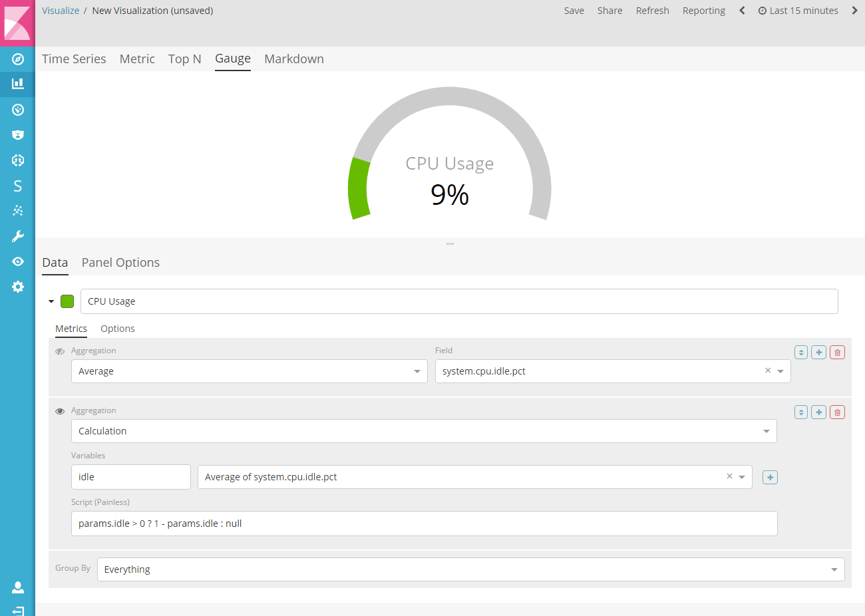Switch to the Time Series tab
This screenshot has width=865, height=616.
tap(74, 59)
